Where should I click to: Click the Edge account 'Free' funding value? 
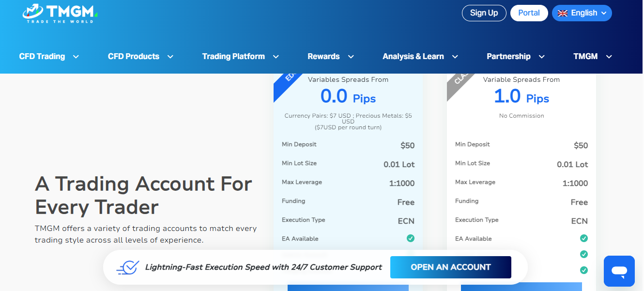coord(406,202)
